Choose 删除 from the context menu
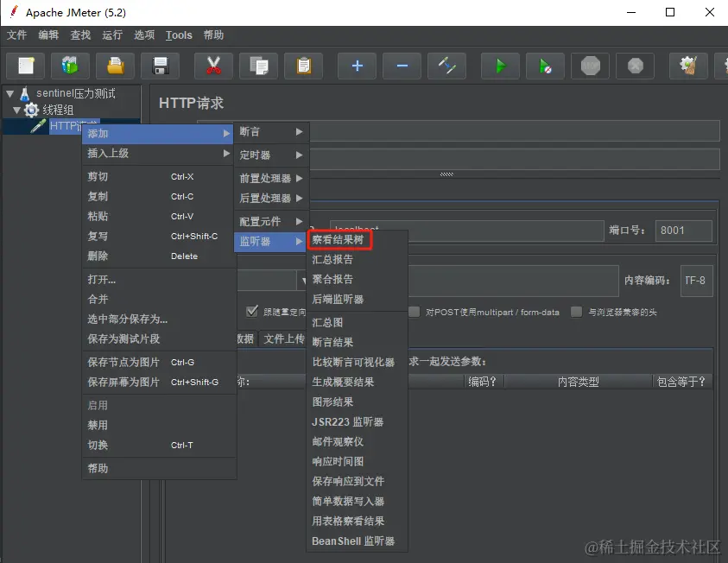The width and height of the screenshot is (728, 563). [x=158, y=256]
